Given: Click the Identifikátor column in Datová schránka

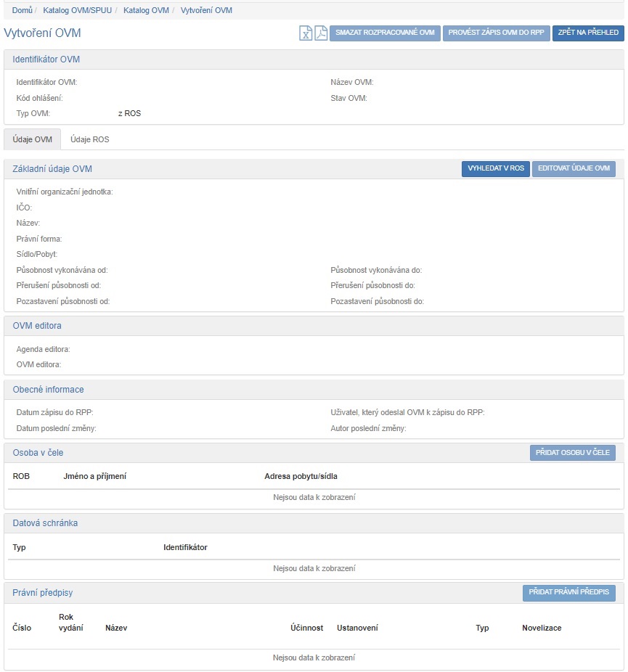Looking at the screenshot, I should click(x=185, y=547).
